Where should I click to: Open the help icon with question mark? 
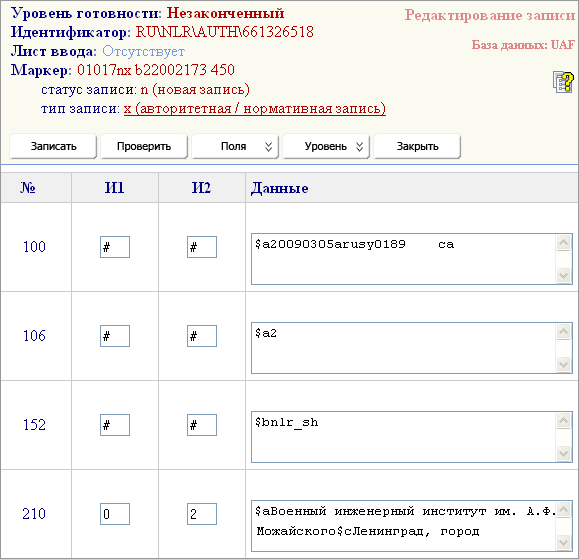point(563,82)
